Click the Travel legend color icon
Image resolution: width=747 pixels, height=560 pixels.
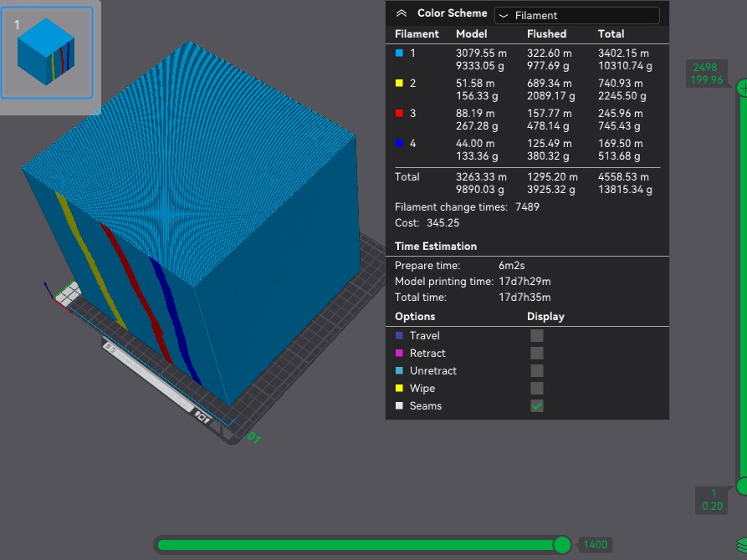[x=399, y=336]
